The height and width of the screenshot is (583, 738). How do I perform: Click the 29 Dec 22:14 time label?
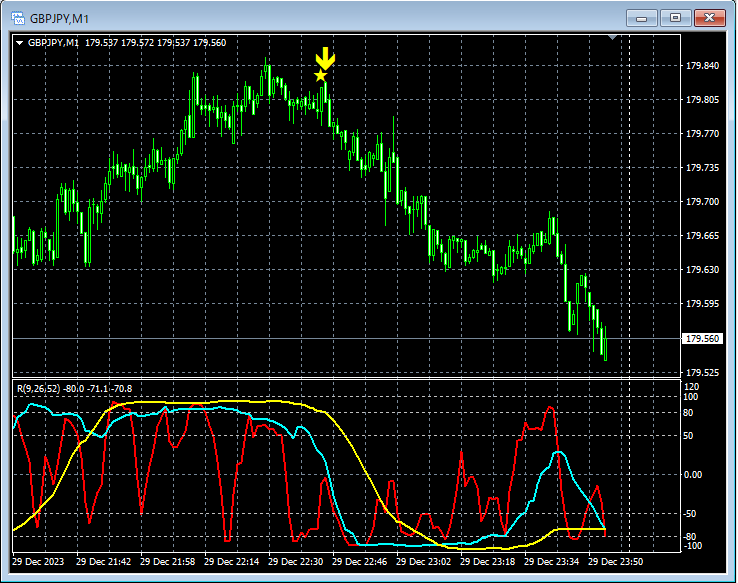tap(232, 561)
